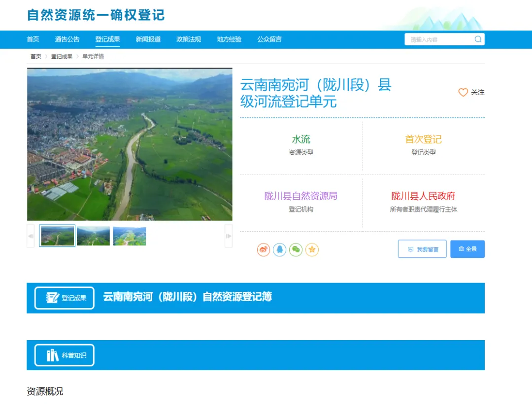Click the 水流 resource type text

301,139
